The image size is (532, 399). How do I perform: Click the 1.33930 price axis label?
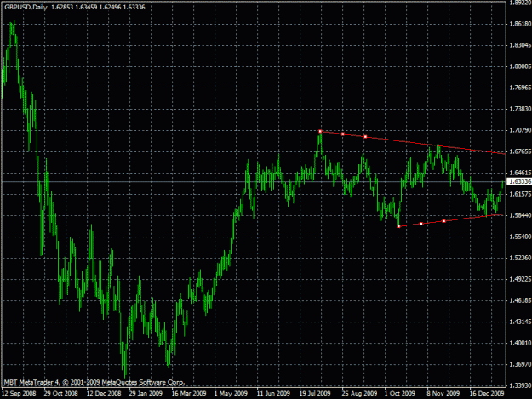[520, 385]
